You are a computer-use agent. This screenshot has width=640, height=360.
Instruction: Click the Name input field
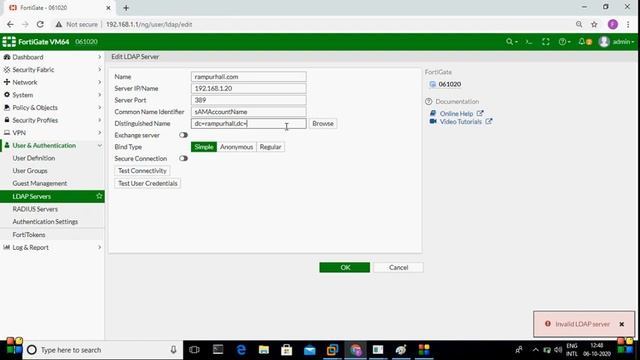pyautogui.click(x=249, y=77)
